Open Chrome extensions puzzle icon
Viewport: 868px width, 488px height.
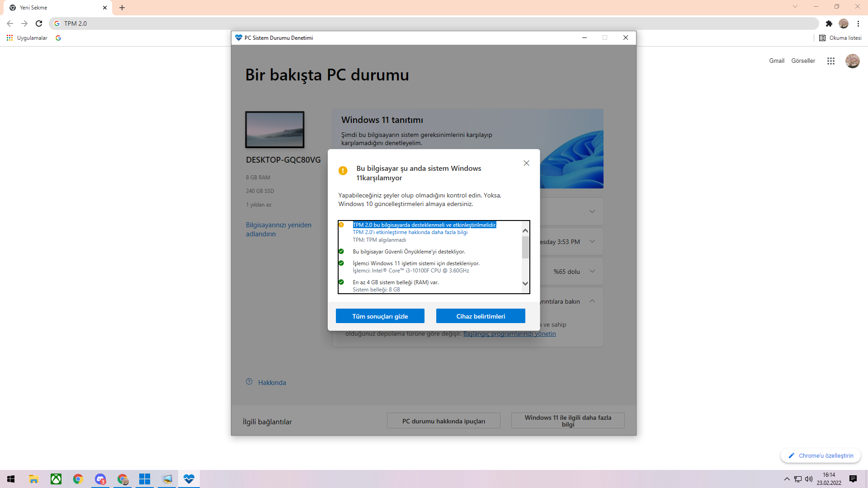[x=829, y=23]
